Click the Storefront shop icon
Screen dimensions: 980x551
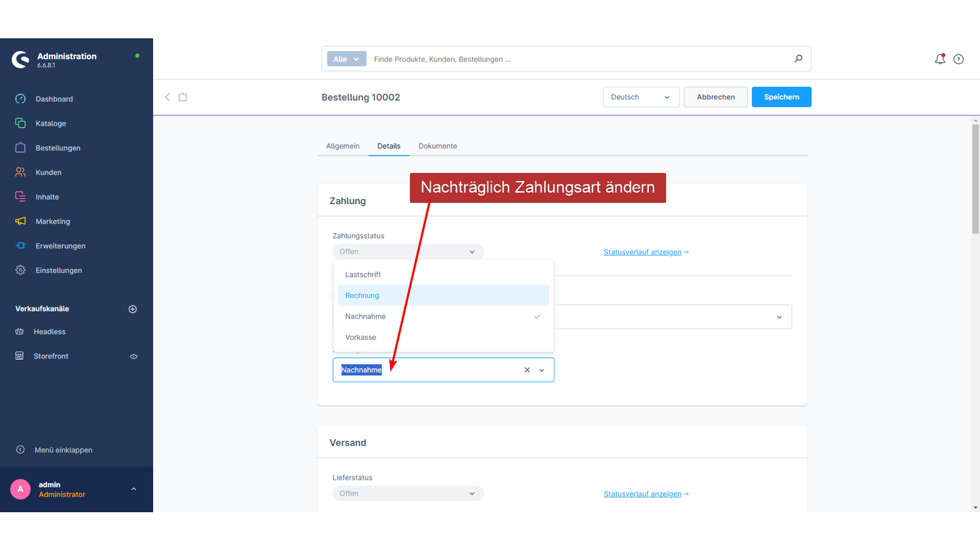[19, 356]
